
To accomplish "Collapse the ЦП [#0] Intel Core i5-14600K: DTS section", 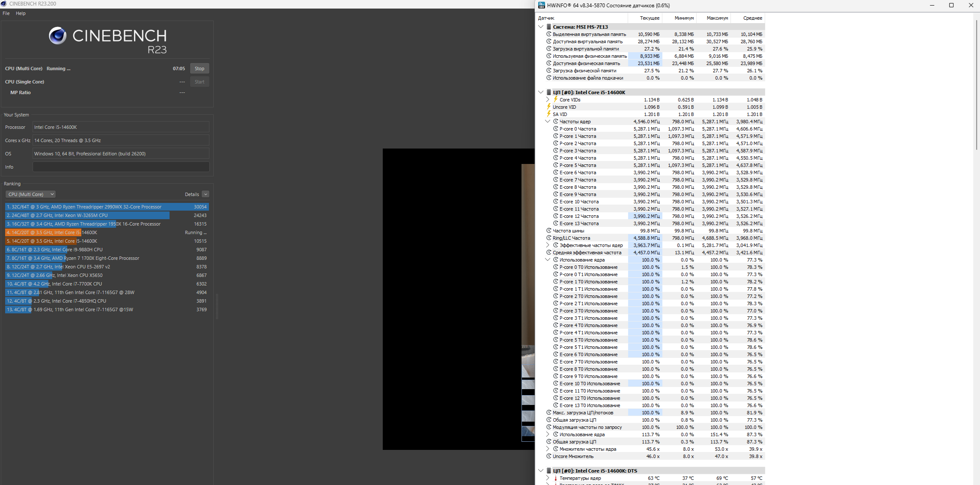I will coord(541,470).
